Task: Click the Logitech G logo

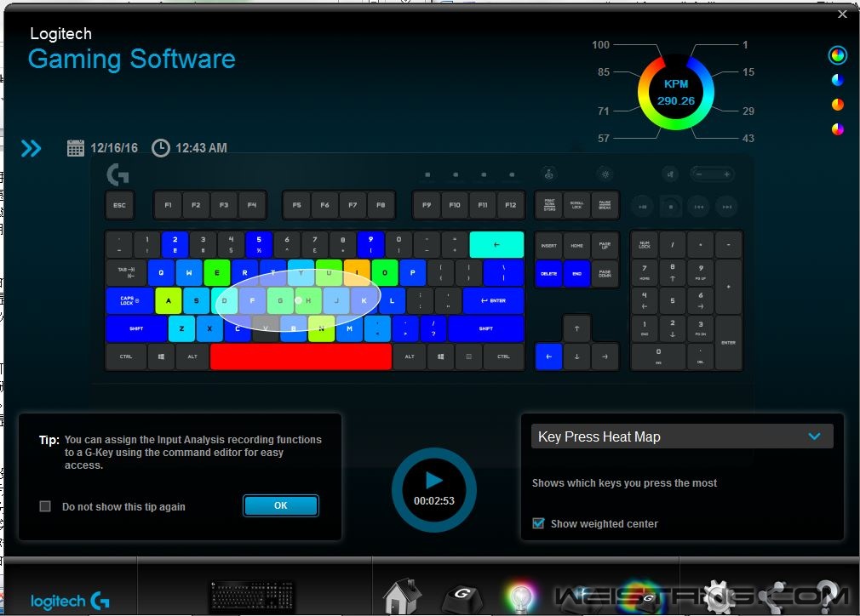Action: (70, 601)
